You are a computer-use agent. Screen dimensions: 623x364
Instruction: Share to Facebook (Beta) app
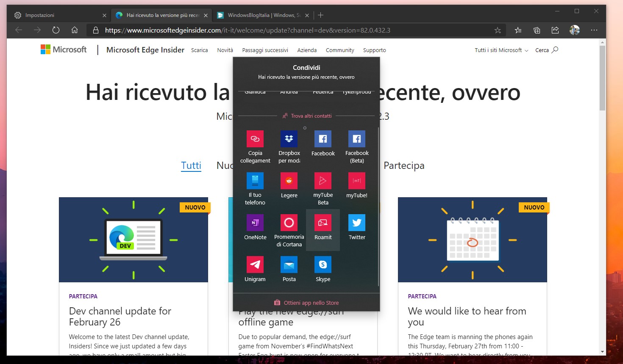point(357,146)
